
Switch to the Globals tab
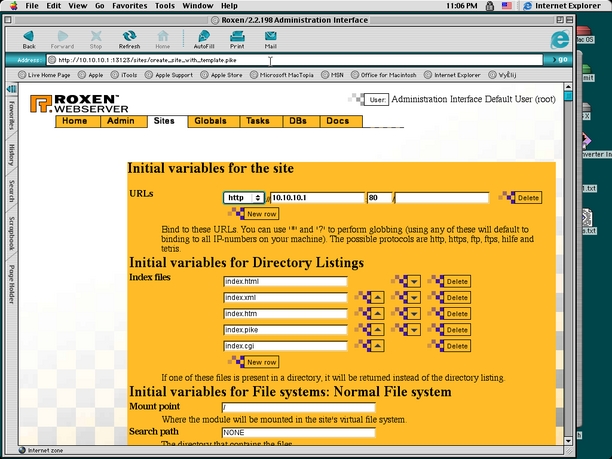(209, 121)
